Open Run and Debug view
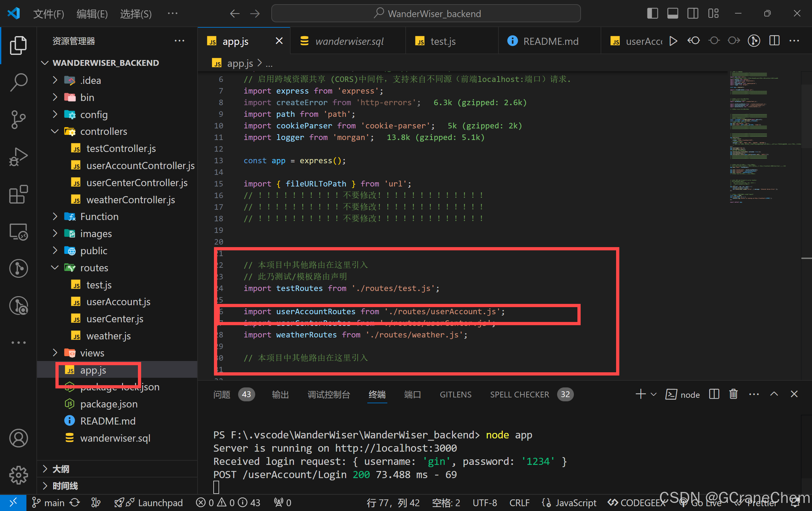This screenshot has width=812, height=511. point(18,156)
